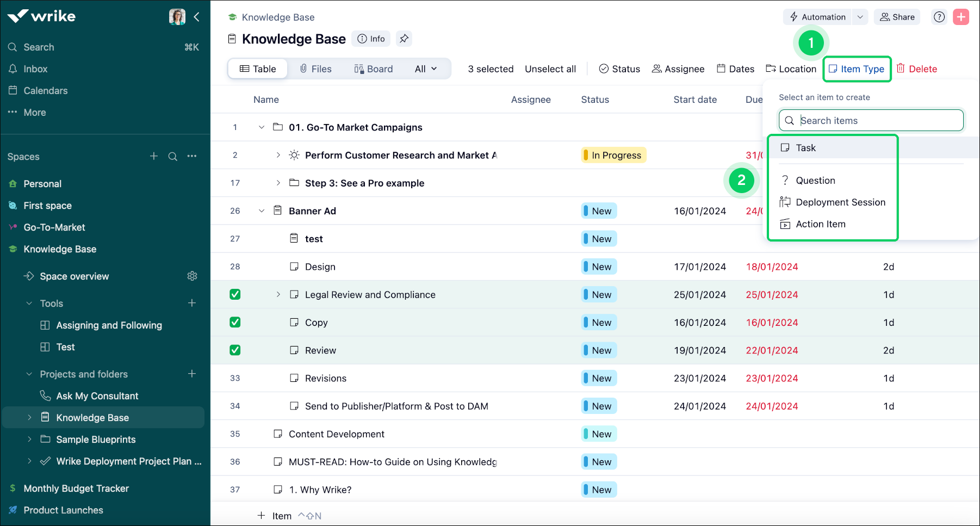Viewport: 980px width, 526px height.
Task: Click Unselect all
Action: (x=550, y=69)
